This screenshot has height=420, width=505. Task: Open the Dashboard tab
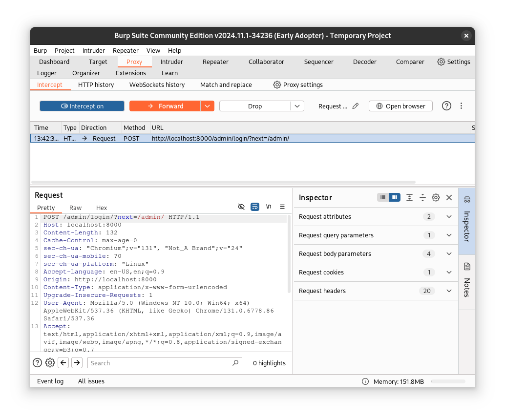54,62
